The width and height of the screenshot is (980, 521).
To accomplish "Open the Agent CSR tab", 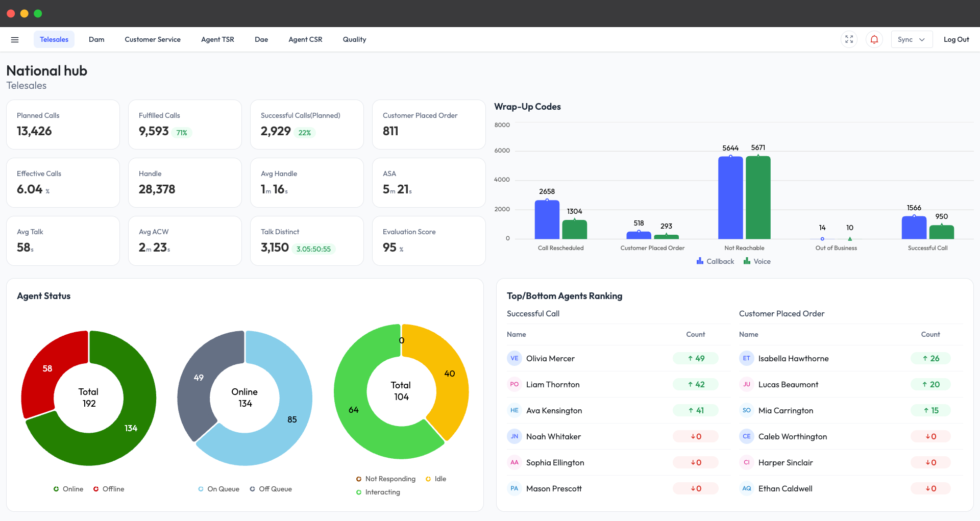I will pyautogui.click(x=305, y=39).
